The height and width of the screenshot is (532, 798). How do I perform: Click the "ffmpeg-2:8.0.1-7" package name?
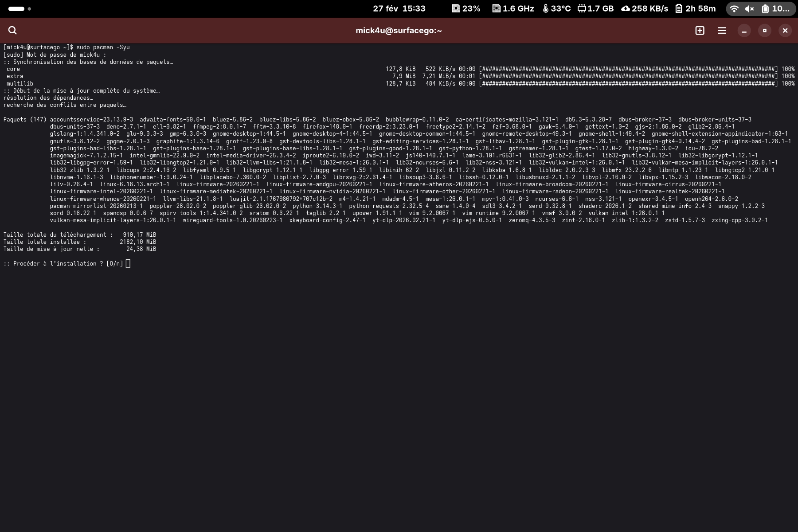(x=219, y=127)
